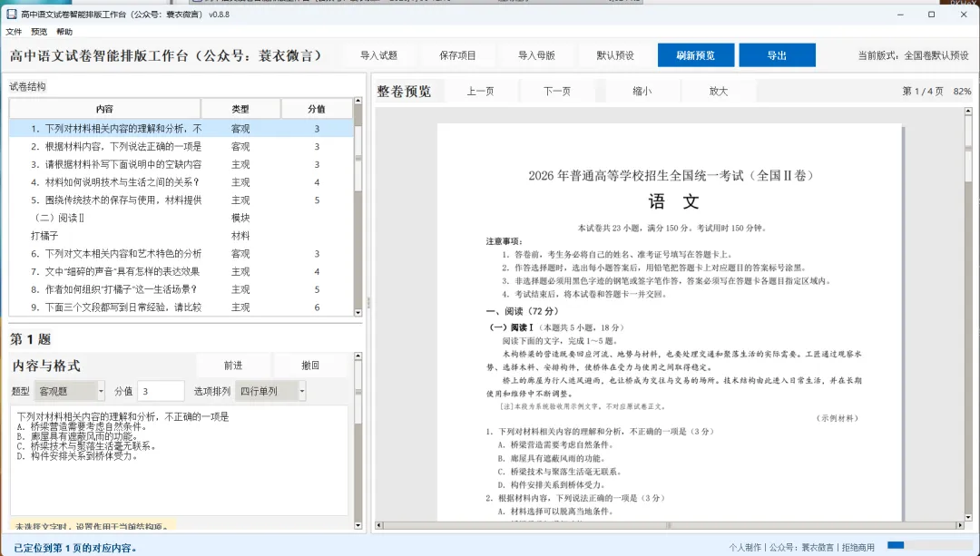Click the preview horizontal scrollbar thumb
The width and height of the screenshot is (980, 556).
point(670,525)
